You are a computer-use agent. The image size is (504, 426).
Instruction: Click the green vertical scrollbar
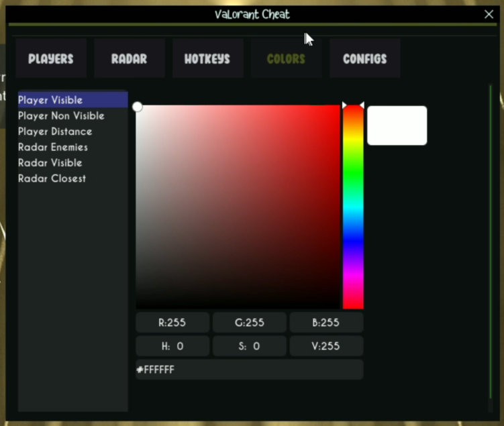[491, 242]
